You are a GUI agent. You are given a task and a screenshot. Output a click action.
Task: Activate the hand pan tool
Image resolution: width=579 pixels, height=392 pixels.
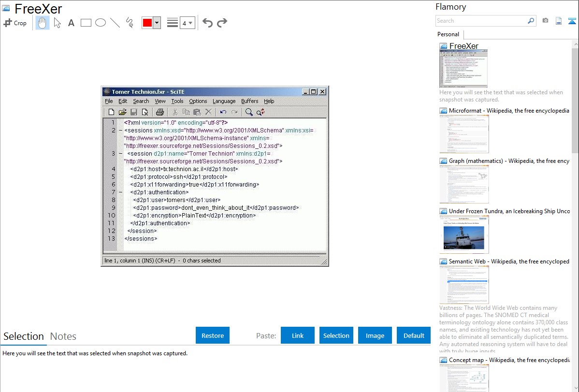click(x=42, y=23)
